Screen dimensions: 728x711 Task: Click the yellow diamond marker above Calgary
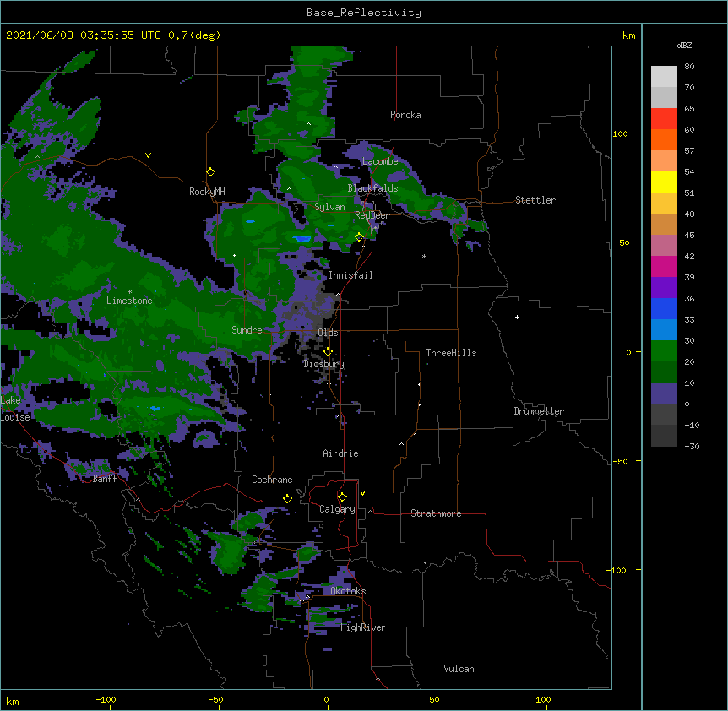[343, 497]
